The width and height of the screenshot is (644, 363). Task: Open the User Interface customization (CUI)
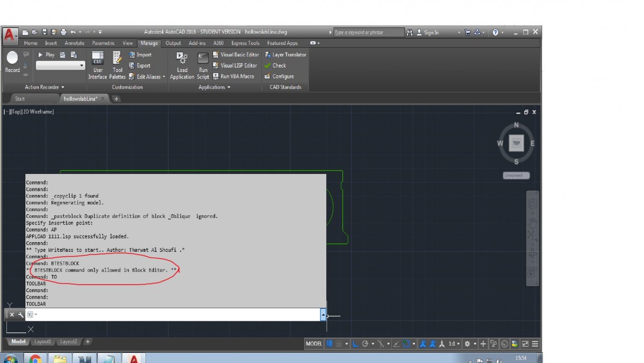tap(98, 66)
